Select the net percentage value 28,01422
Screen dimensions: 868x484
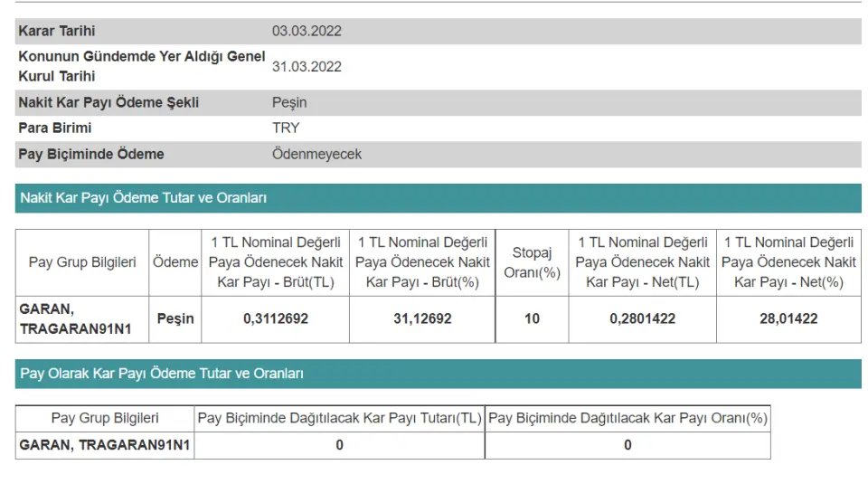click(788, 318)
